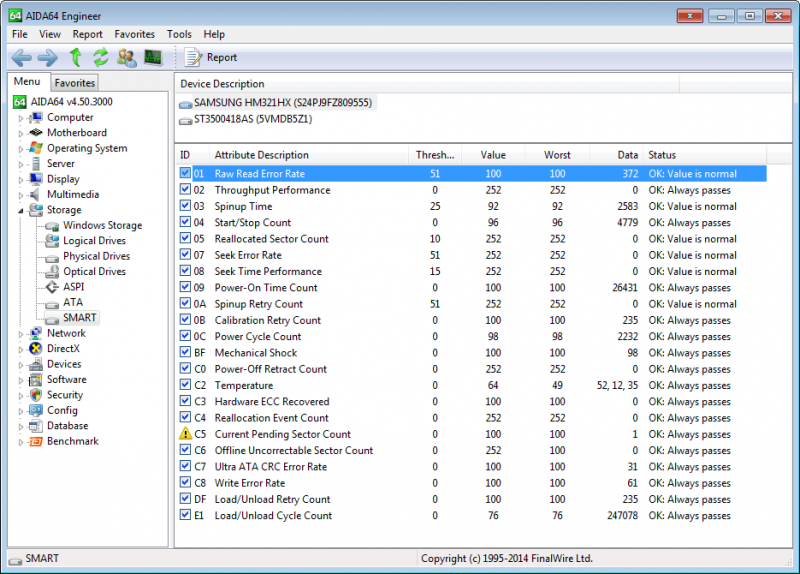Click the Current Pending Sector Count warning icon
Screen dimensions: 800x574
[185, 434]
